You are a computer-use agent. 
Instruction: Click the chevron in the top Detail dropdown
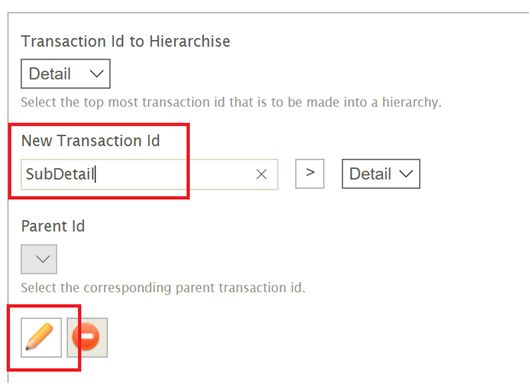coord(96,74)
